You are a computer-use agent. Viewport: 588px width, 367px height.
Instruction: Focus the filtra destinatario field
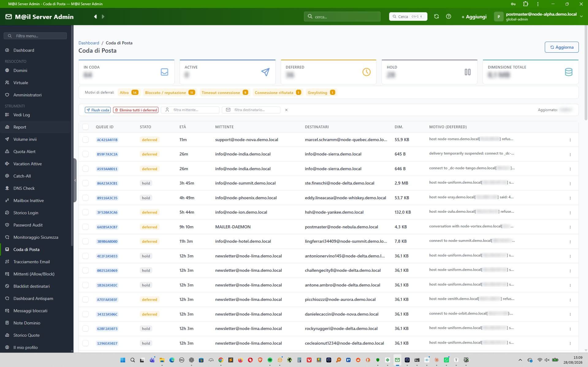[251, 110]
